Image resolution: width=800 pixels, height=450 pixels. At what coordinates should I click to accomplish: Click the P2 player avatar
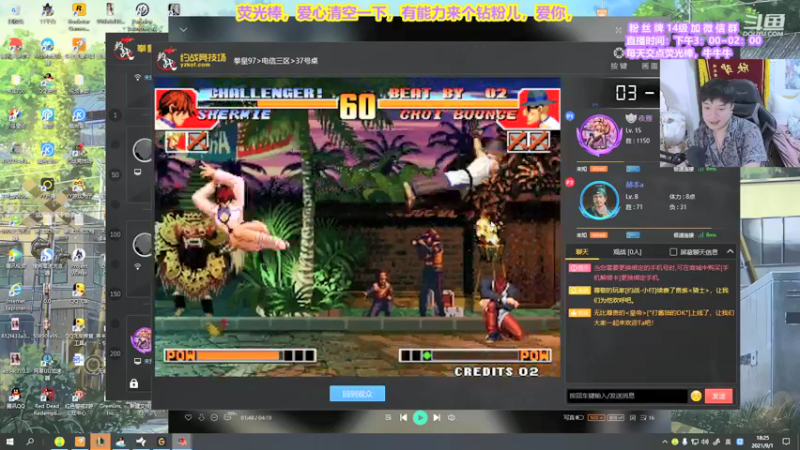599,201
